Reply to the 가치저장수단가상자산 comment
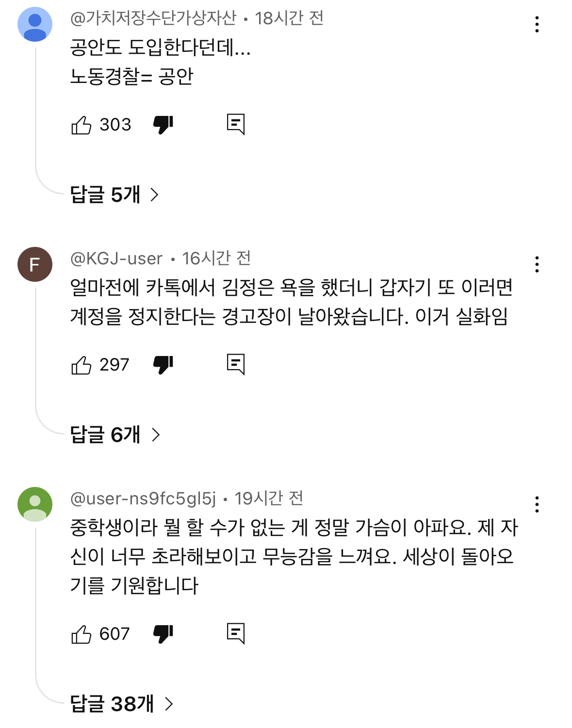572x728 pixels. click(x=236, y=125)
